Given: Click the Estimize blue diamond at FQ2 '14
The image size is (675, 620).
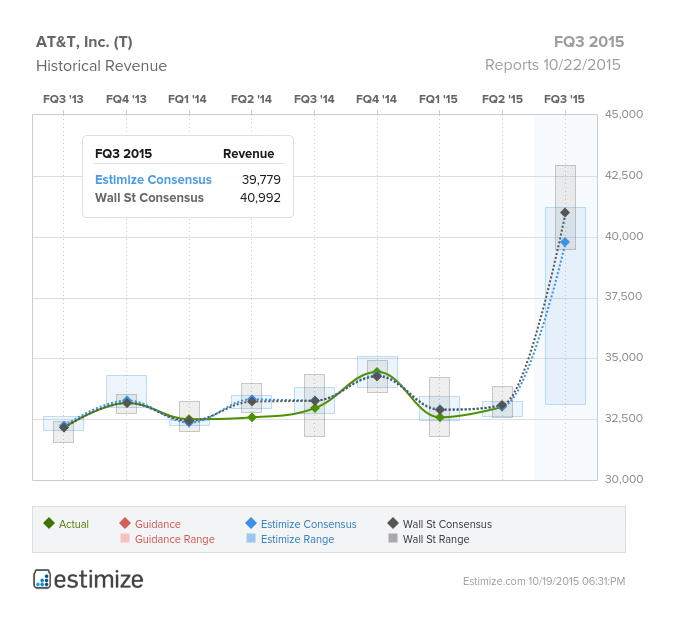Looking at the screenshot, I should [x=252, y=400].
